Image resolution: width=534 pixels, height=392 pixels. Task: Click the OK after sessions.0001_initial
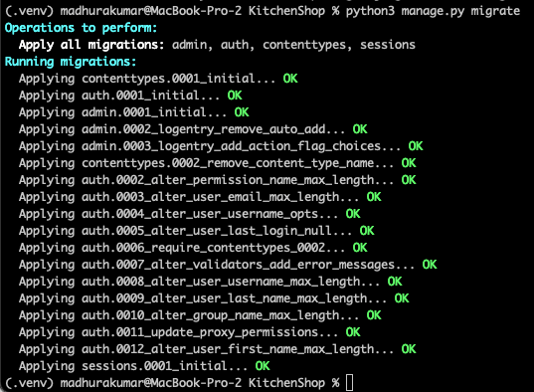pyautogui.click(x=263, y=366)
